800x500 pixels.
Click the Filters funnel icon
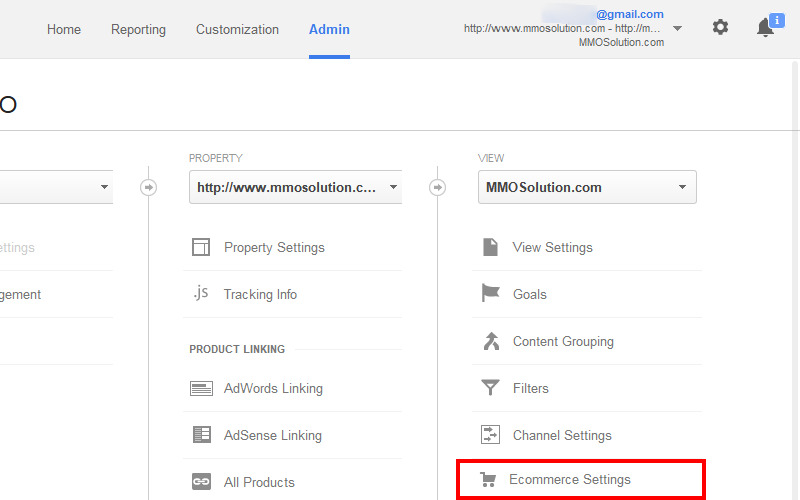[x=491, y=388]
